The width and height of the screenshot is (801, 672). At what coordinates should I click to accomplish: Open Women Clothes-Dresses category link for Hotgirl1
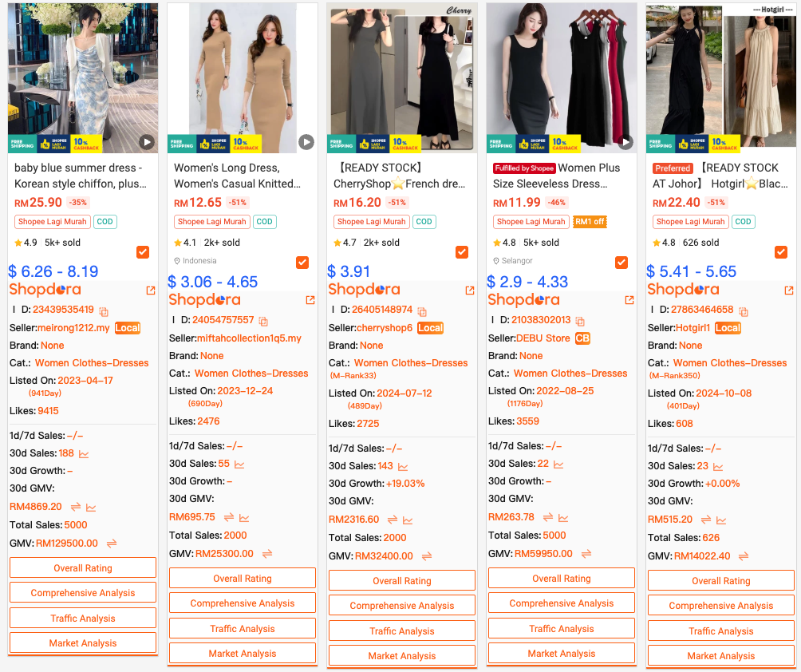click(730, 363)
